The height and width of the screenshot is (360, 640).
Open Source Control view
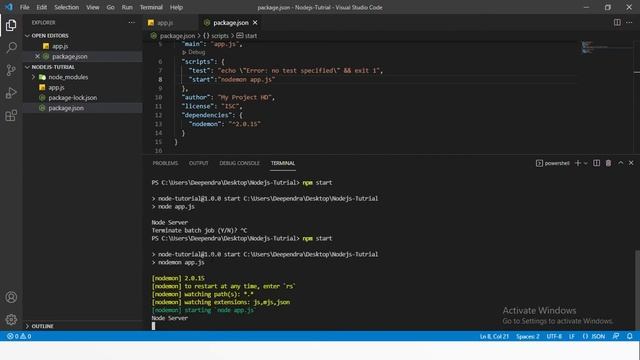coord(11,70)
